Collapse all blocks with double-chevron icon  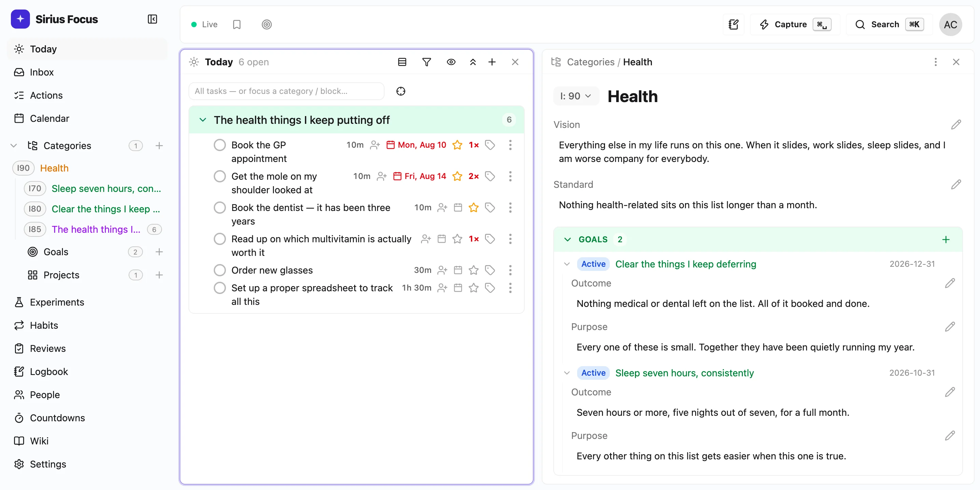click(x=473, y=62)
